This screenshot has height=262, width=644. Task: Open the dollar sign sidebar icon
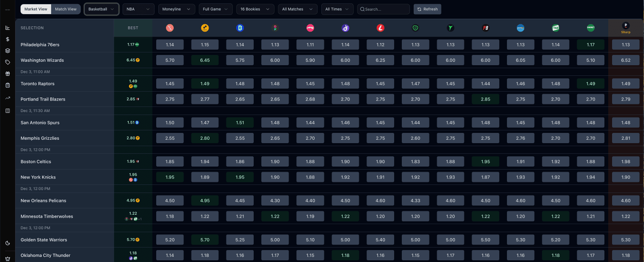(x=7, y=39)
